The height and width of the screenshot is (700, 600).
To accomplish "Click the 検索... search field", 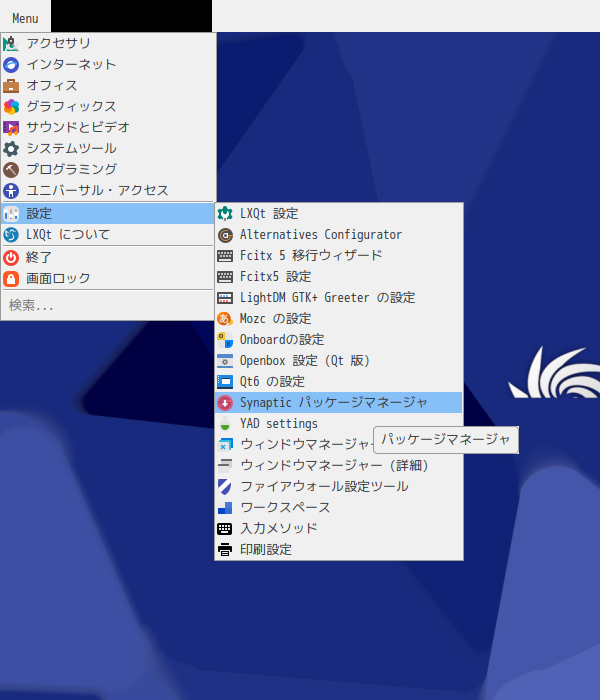I will (x=108, y=305).
